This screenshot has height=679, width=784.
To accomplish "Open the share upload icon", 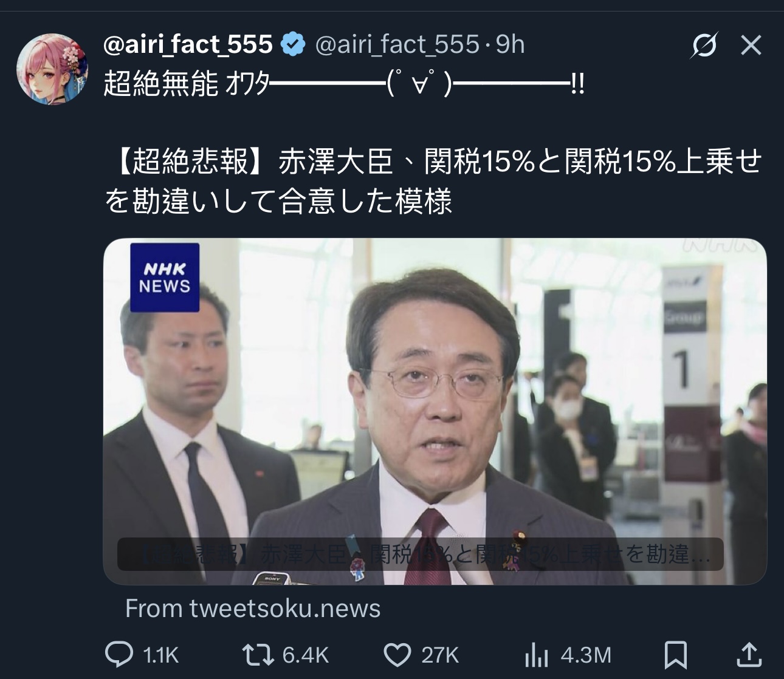I will click(749, 654).
